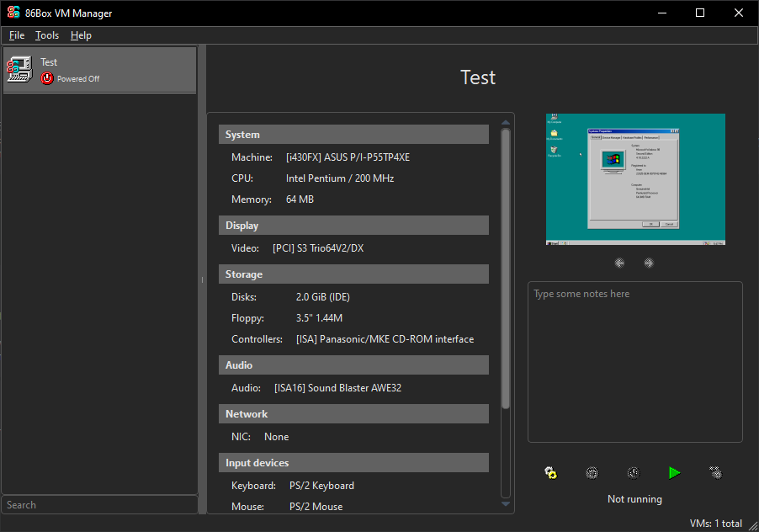Maximize the 86Box VM Manager window

coord(700,13)
